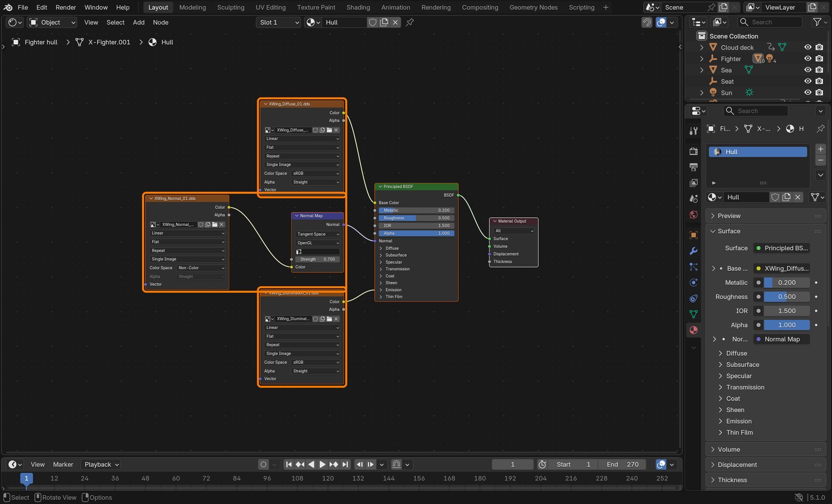Open the Scene properties tab
Image resolution: width=832 pixels, height=504 pixels.
693,199
